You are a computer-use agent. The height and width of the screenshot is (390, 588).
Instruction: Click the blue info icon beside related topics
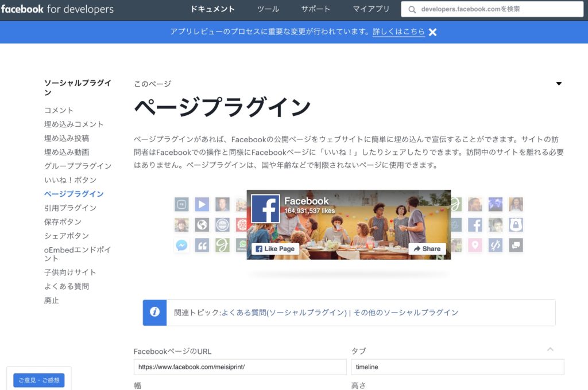[154, 313]
